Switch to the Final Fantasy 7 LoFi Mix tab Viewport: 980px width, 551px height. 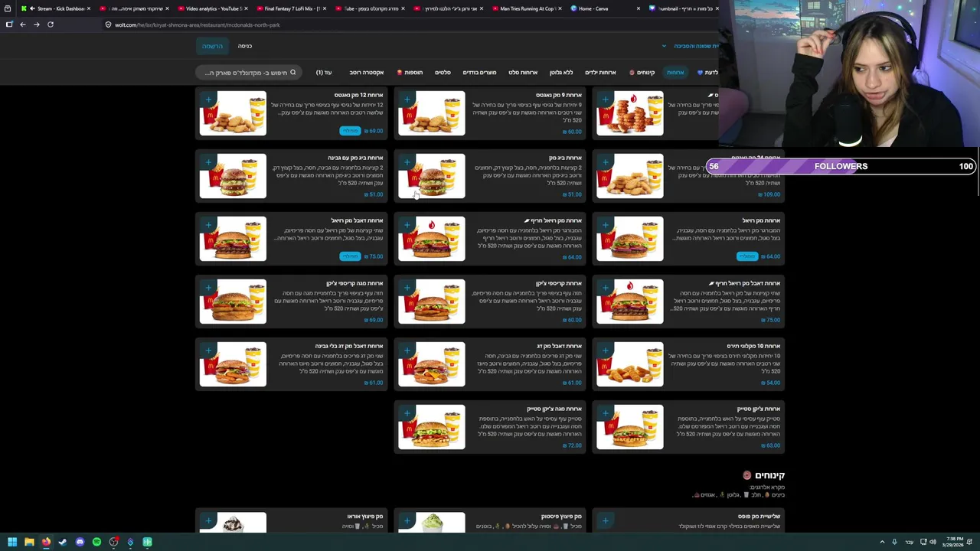[x=292, y=8]
